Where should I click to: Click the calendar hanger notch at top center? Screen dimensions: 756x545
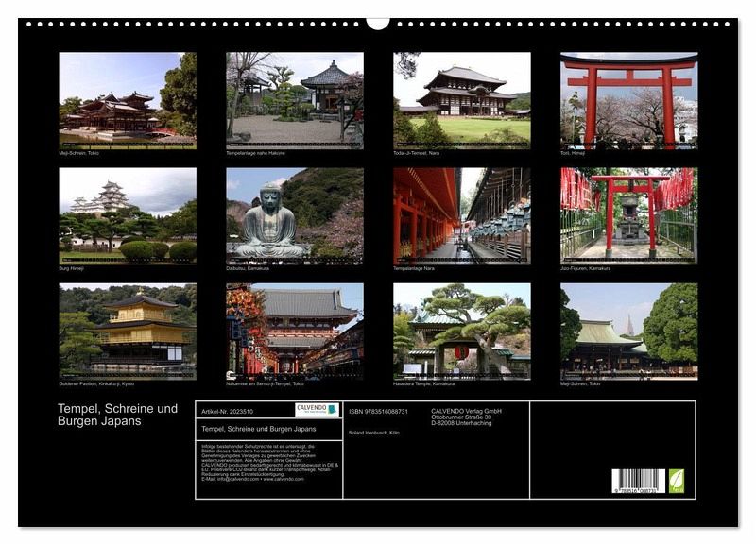point(377,23)
